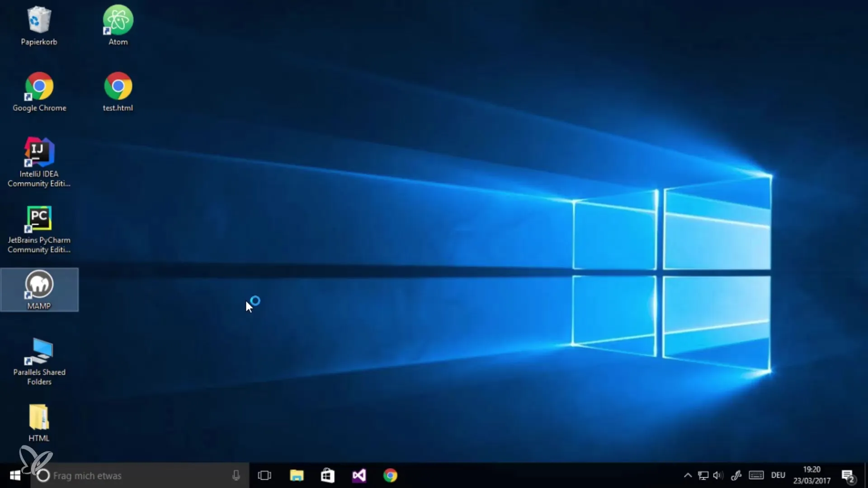Open the clock showing 19:20 23/03/2017
Viewport: 868px width, 488px height.
(812, 475)
